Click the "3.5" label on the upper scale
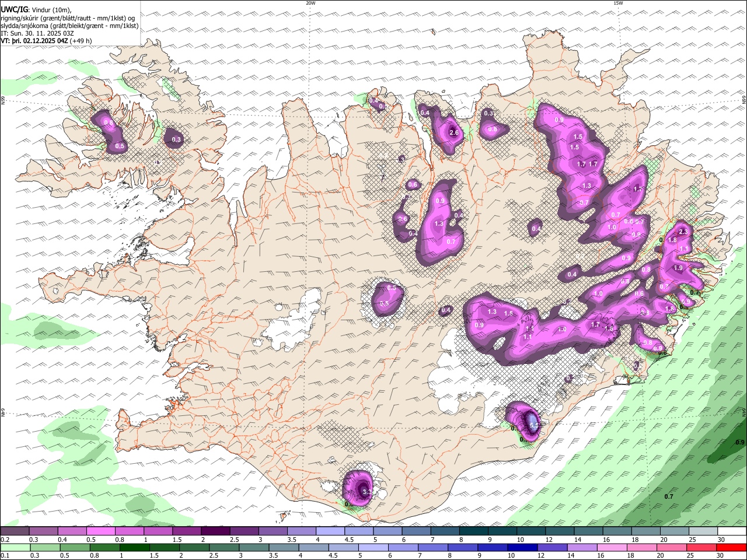747x560 pixels. click(x=292, y=540)
